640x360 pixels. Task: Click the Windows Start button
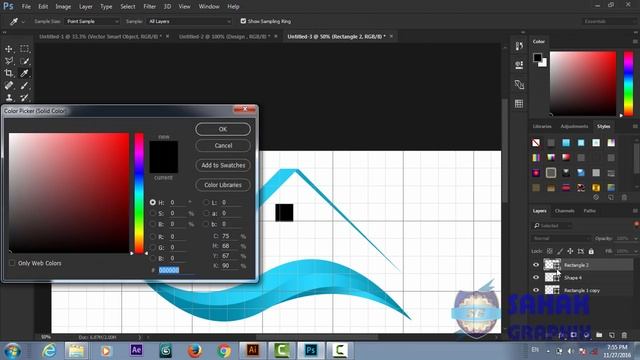click(12, 351)
